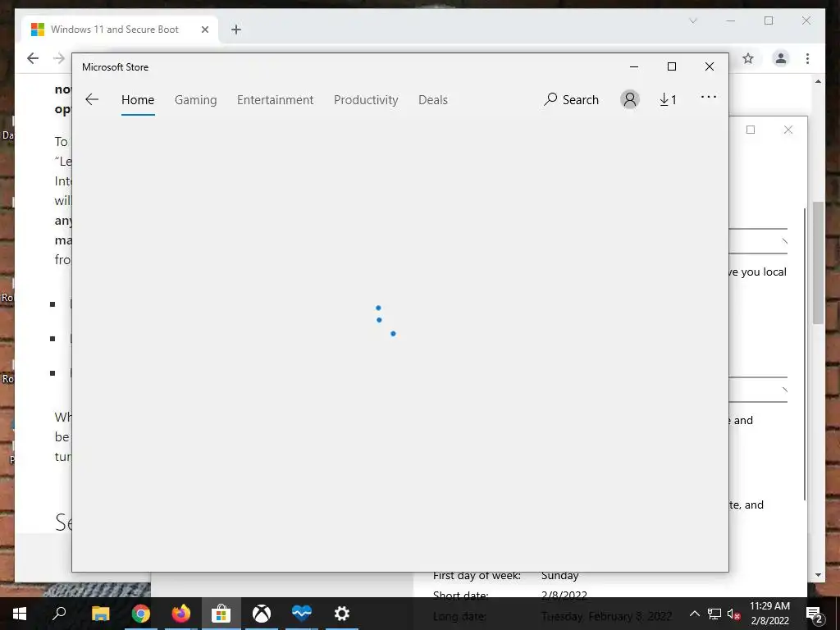Click Search in Microsoft Store
This screenshot has height=630, width=840.
[x=571, y=99]
